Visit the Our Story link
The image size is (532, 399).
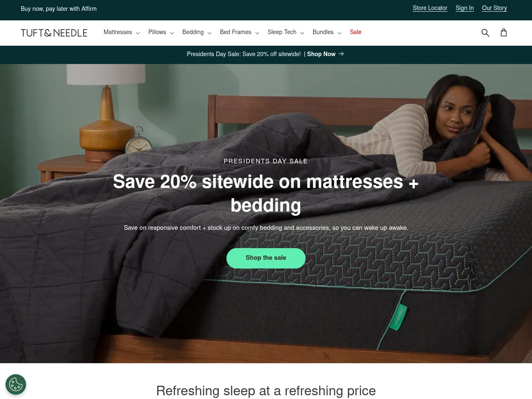pos(495,8)
